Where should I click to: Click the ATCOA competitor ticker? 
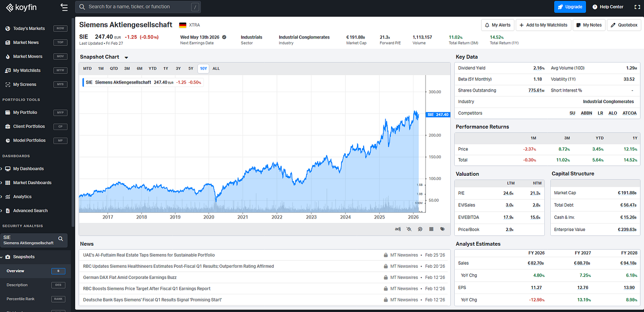[629, 113]
